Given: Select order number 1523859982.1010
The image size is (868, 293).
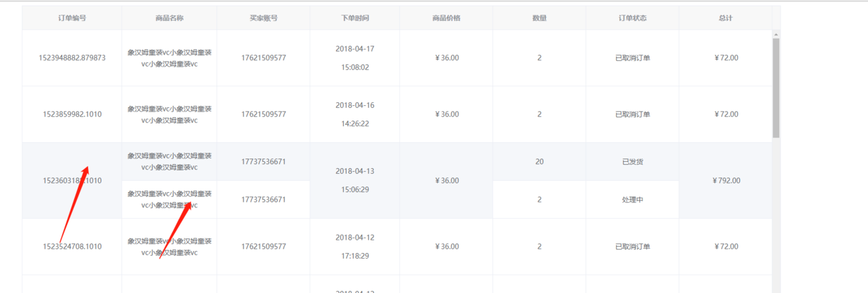Looking at the screenshot, I should point(72,114).
